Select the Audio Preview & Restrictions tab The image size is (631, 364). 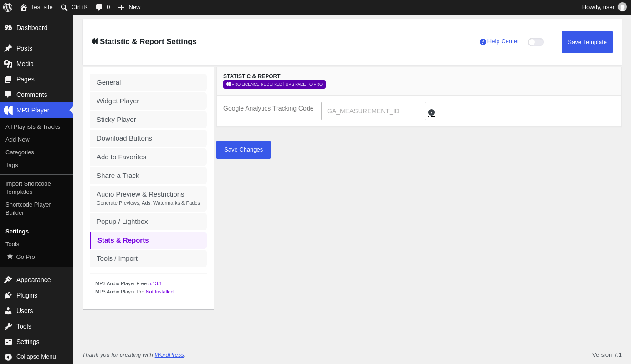[x=148, y=198]
